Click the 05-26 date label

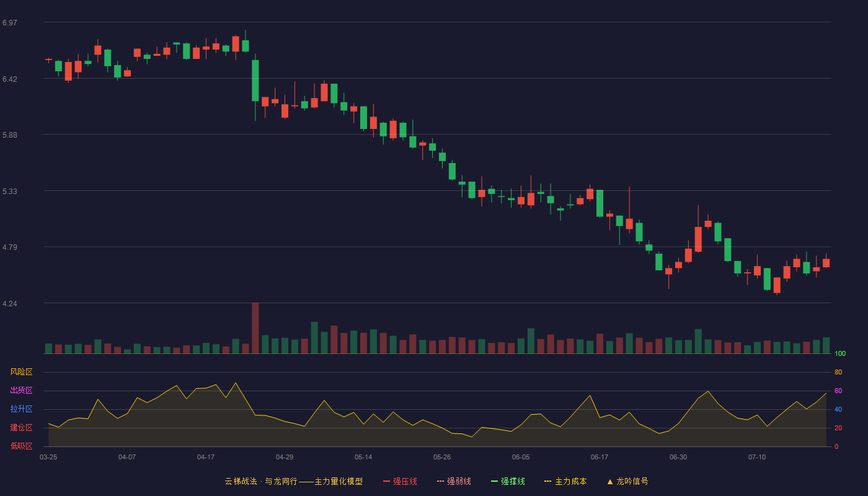pos(442,457)
